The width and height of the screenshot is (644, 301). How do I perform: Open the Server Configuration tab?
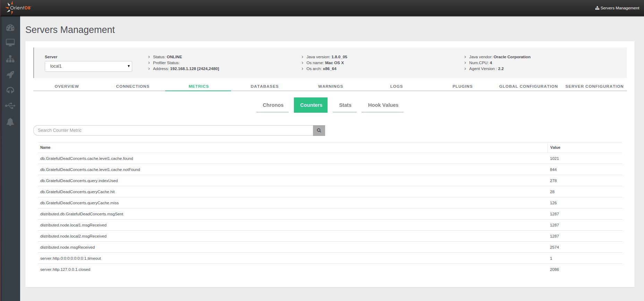[594, 86]
